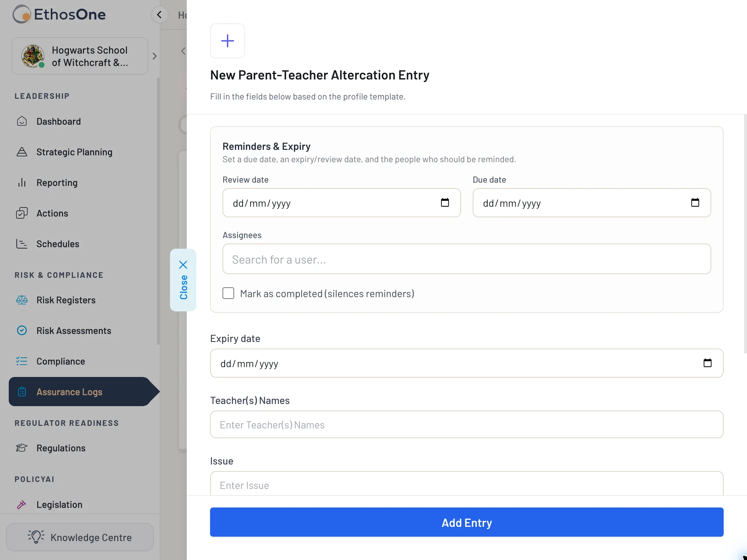Open the Compliance checklist icon

click(x=22, y=361)
